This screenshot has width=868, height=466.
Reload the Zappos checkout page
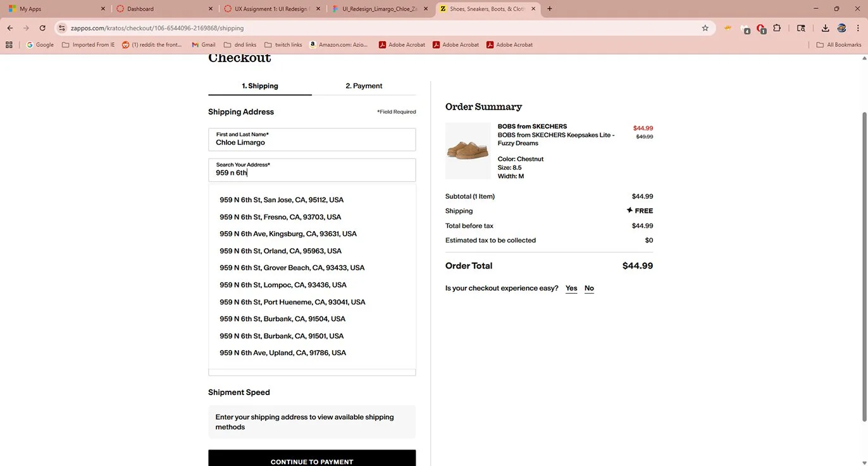point(42,28)
